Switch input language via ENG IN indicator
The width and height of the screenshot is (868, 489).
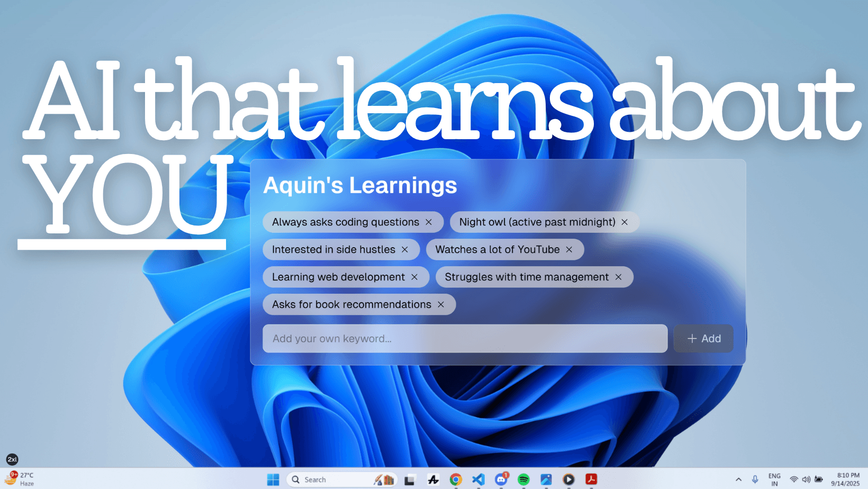(774, 479)
